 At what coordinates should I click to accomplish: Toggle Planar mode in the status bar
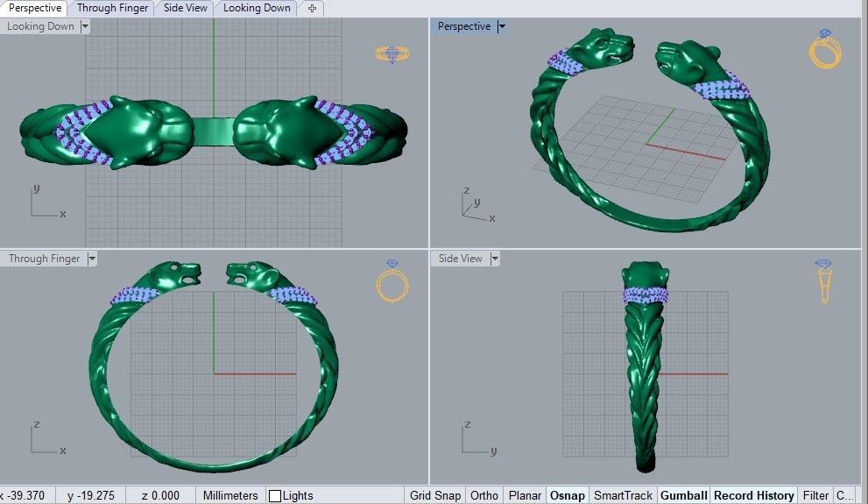[x=525, y=495]
